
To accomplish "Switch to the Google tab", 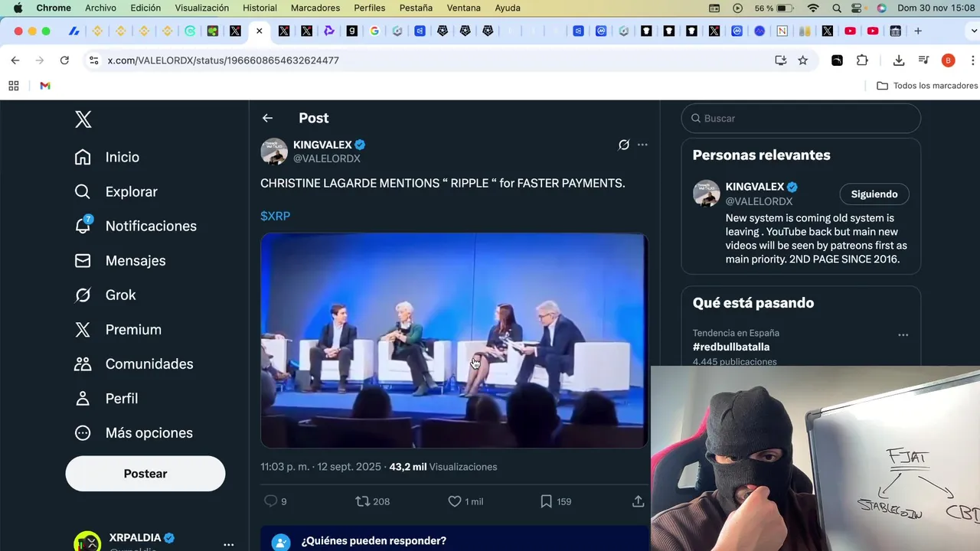I will pos(374,31).
